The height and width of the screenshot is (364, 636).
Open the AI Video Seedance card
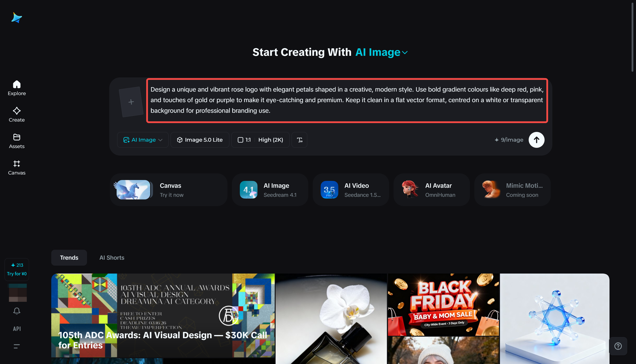tap(350, 190)
